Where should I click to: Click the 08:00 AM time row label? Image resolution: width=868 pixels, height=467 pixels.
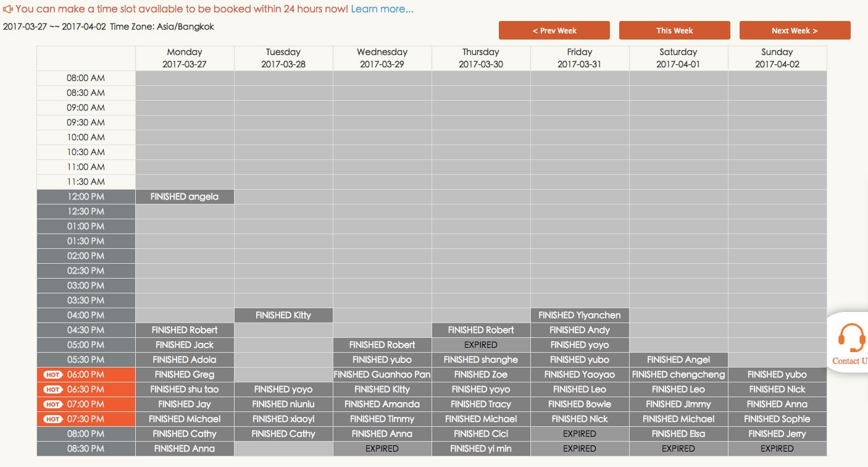(86, 78)
